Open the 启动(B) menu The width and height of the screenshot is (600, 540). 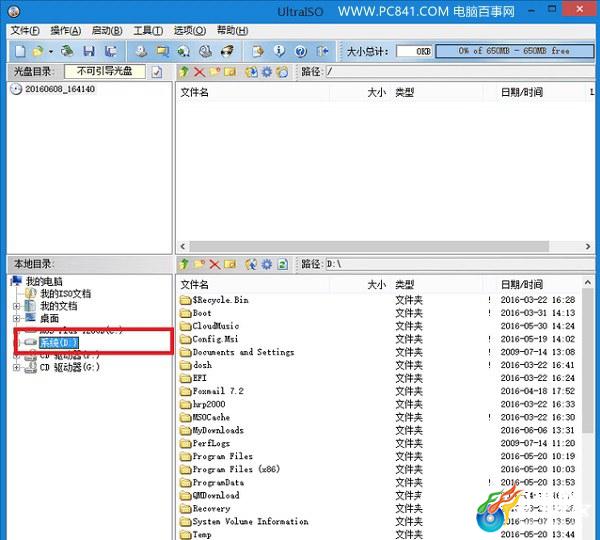coord(107,31)
